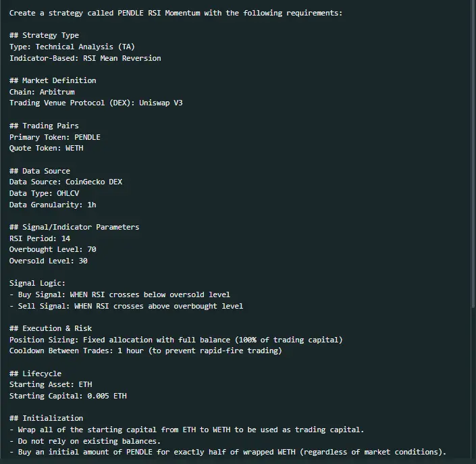Screen dimensions: 476x464
Task: Click the '## Market Definition' heading
Action: coord(53,80)
